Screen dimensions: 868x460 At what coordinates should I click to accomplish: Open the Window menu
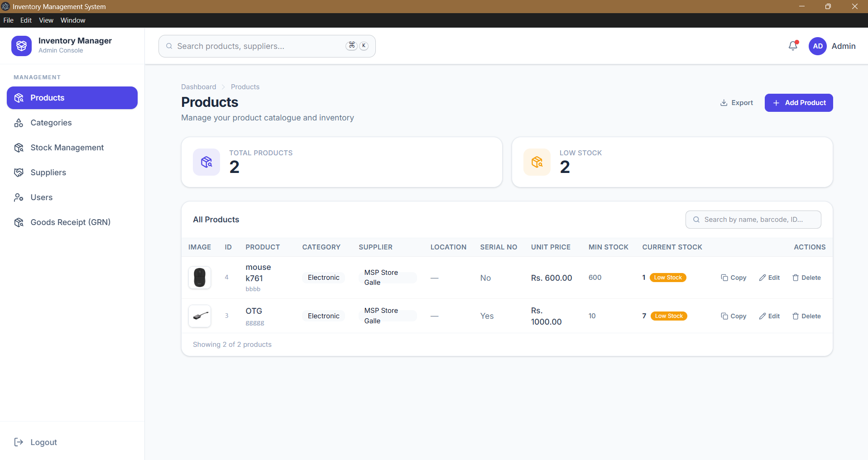pos(73,20)
